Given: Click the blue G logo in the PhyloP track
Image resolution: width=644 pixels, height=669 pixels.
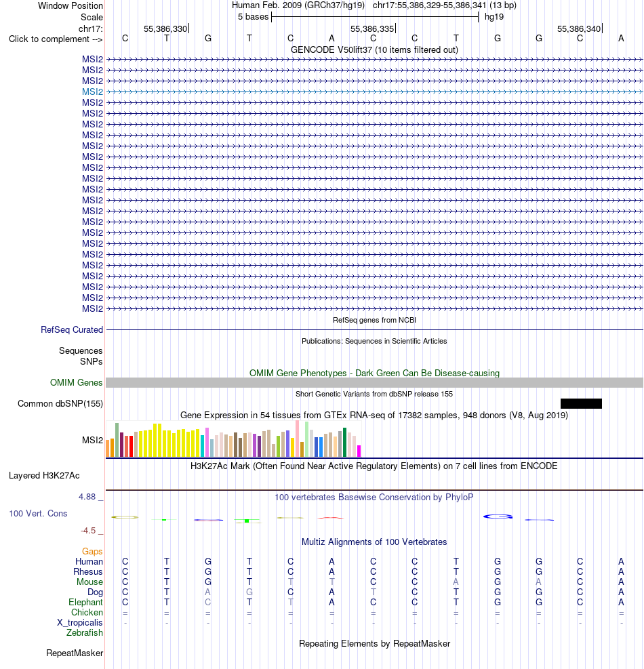Looking at the screenshot, I should 498,516.
